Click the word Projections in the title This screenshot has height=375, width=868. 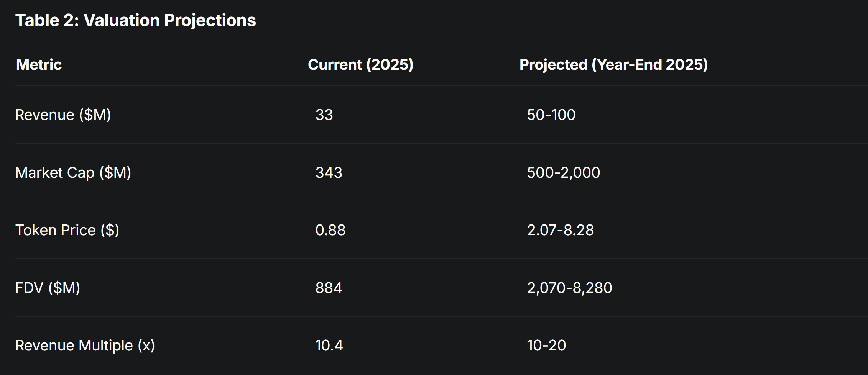click(210, 20)
